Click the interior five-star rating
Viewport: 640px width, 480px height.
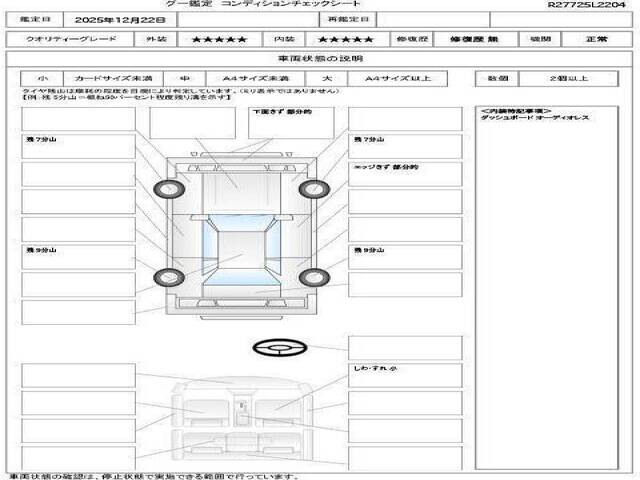tap(352, 39)
